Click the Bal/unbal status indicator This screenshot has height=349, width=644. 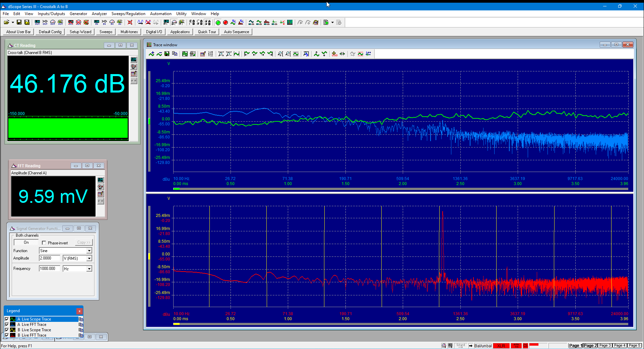[483, 346]
